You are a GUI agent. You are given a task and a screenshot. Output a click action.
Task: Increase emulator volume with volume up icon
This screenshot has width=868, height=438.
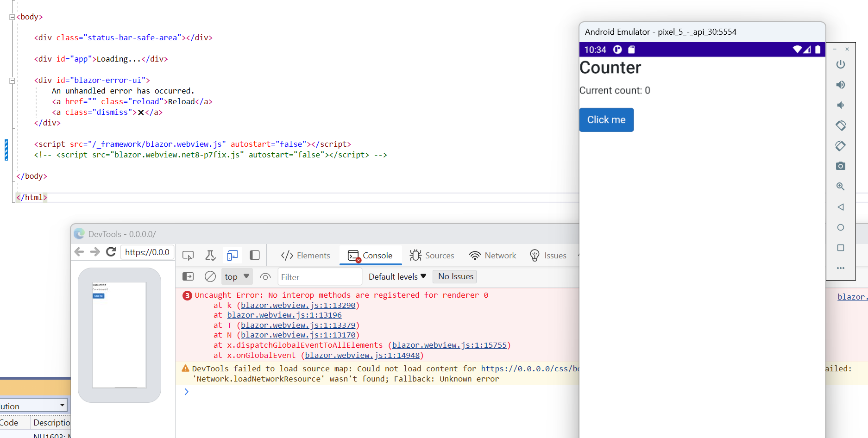[841, 85]
